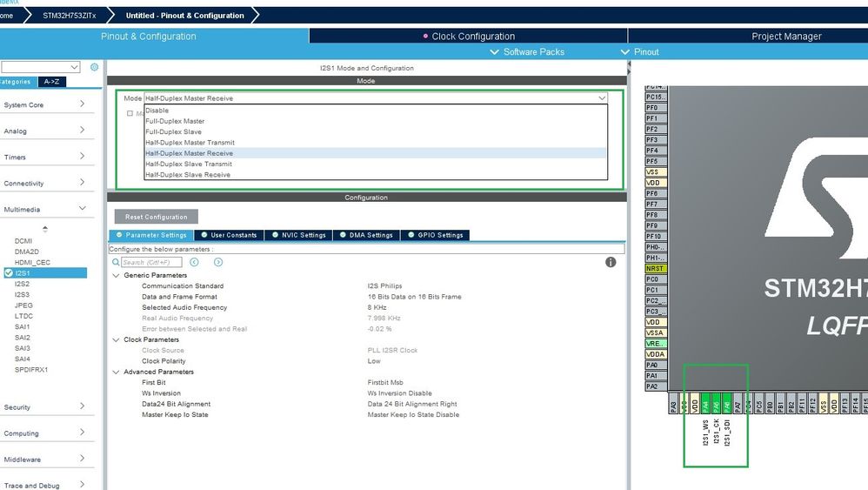Viewport: 868px width, 490px height.
Task: Select the VSSA pin on chip
Action: 656,332
